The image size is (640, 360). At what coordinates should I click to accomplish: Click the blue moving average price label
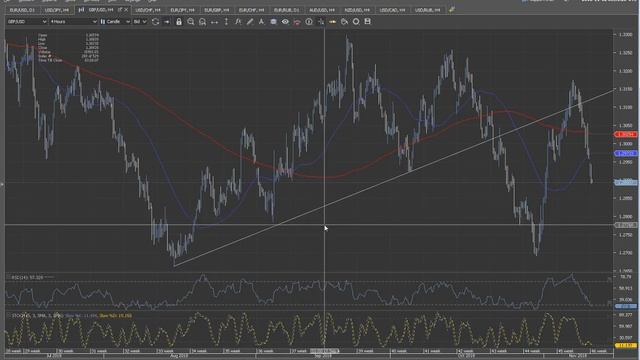pyautogui.click(x=626, y=153)
